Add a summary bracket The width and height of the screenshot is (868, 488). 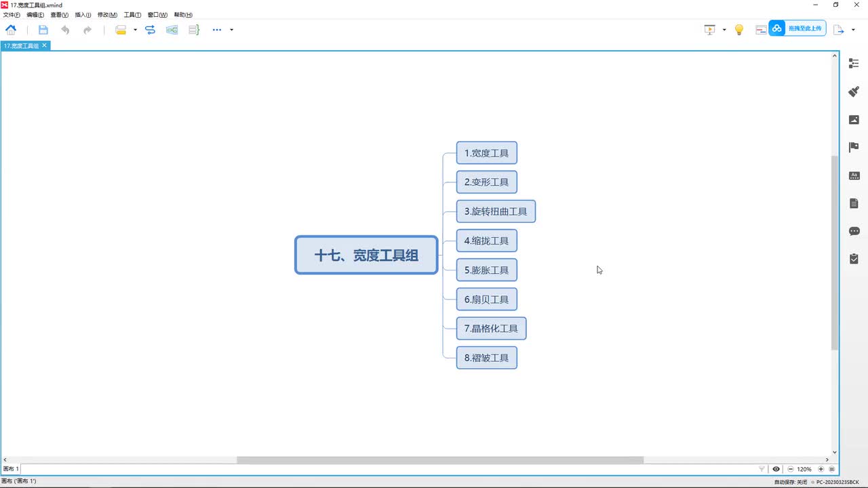click(194, 30)
